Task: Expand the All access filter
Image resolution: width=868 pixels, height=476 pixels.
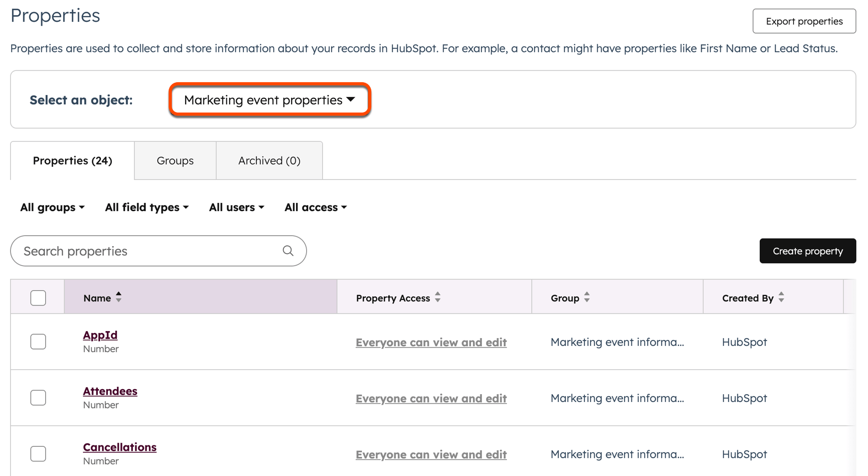Action: tap(315, 207)
